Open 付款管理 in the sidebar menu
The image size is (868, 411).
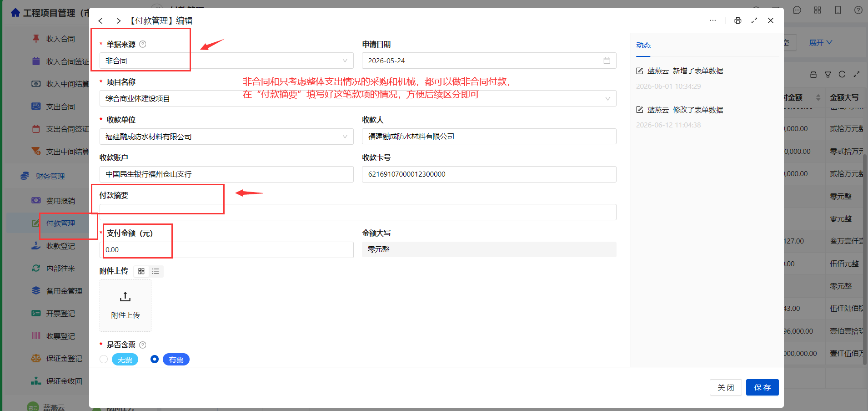coord(60,223)
